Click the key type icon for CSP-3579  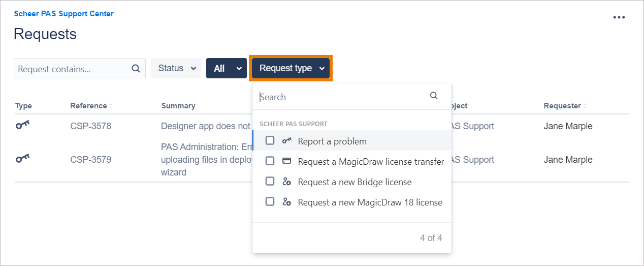pyautogui.click(x=22, y=160)
